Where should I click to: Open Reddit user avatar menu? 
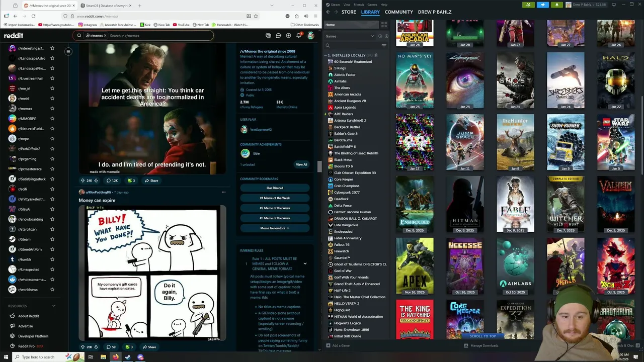click(311, 36)
